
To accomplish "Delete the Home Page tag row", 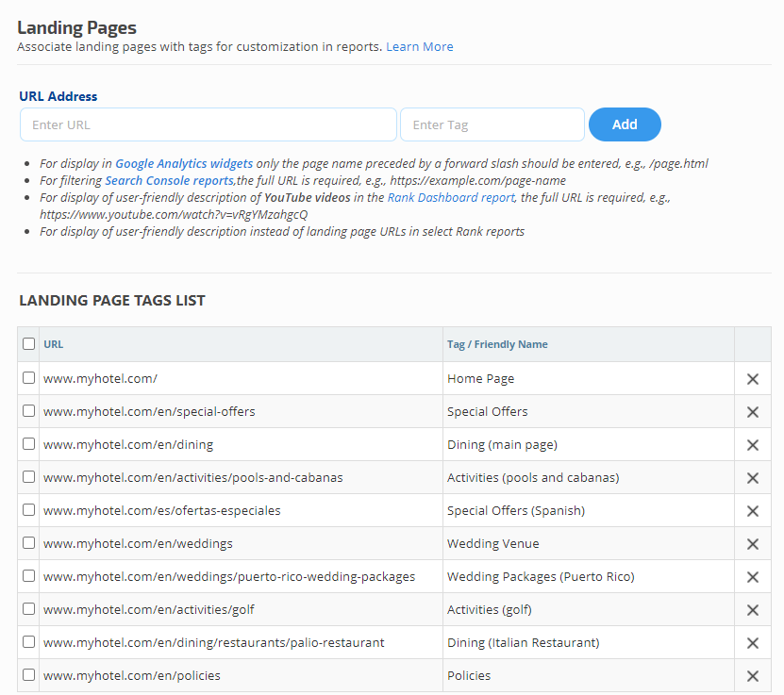I will [x=753, y=379].
